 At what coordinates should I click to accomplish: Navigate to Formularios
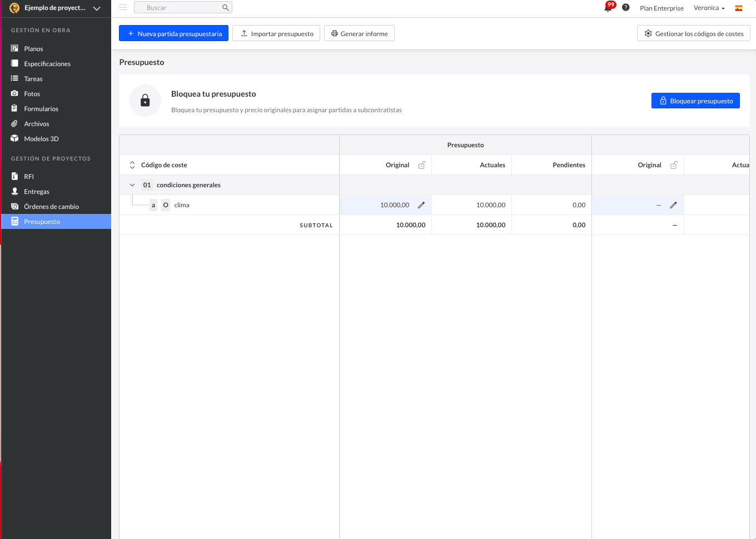(x=41, y=109)
